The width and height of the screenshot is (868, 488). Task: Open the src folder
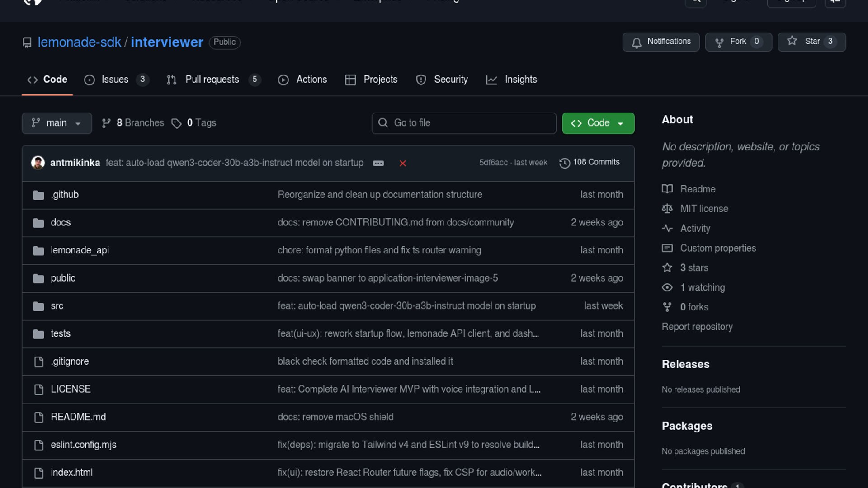57,306
